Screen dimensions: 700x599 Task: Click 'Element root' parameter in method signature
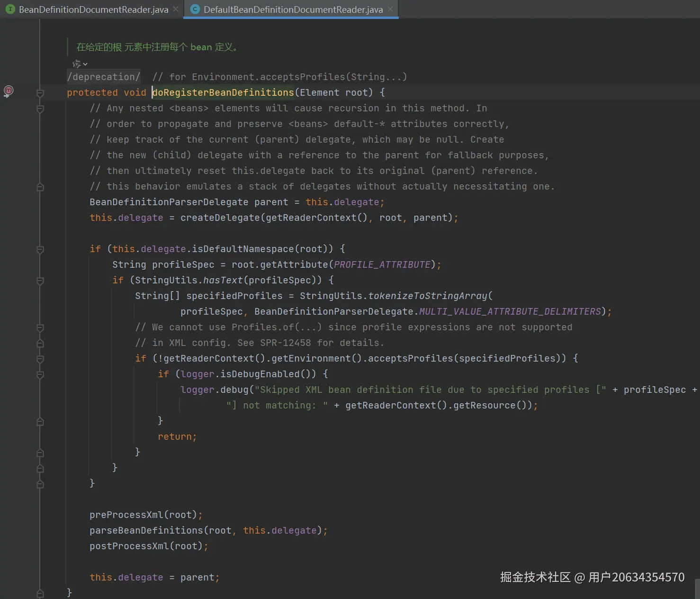[334, 92]
